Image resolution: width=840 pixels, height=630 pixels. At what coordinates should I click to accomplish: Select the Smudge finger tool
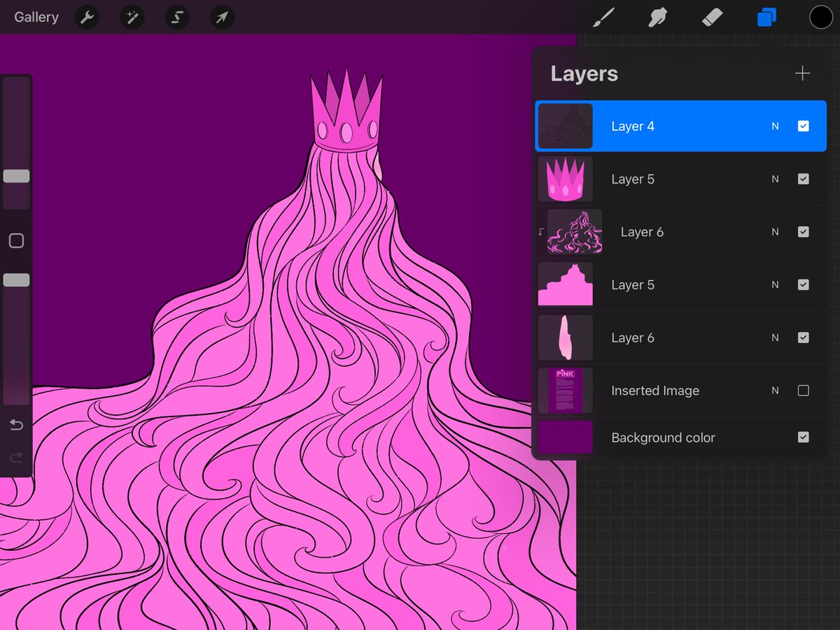pos(657,17)
